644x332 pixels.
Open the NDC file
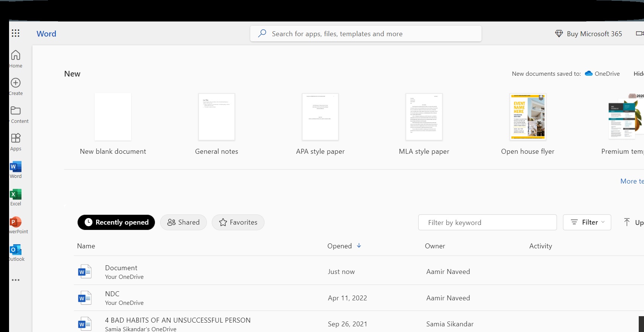pyautogui.click(x=112, y=294)
